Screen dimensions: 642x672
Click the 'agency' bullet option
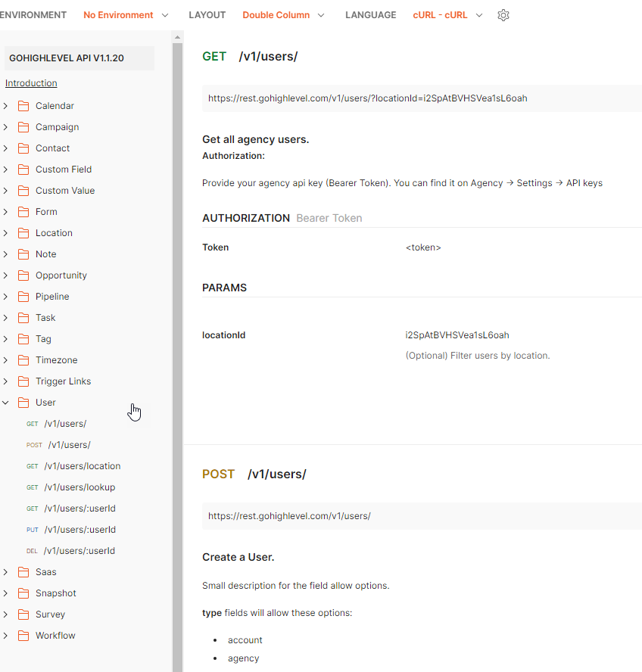(x=244, y=658)
